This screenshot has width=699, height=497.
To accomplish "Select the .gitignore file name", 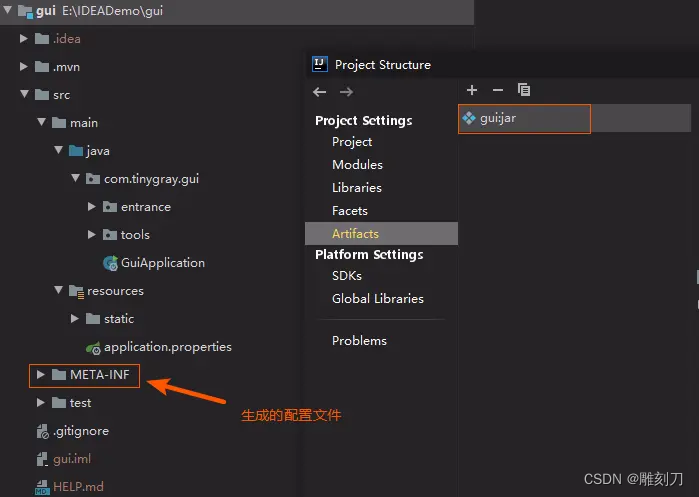I will coord(81,431).
